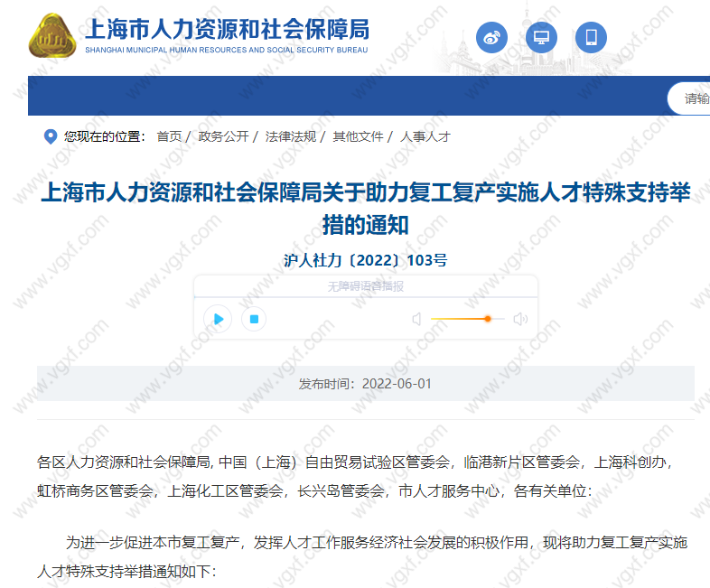This screenshot has width=710, height=588.
Task: Click publish date 2022-06-01
Action: point(397,384)
